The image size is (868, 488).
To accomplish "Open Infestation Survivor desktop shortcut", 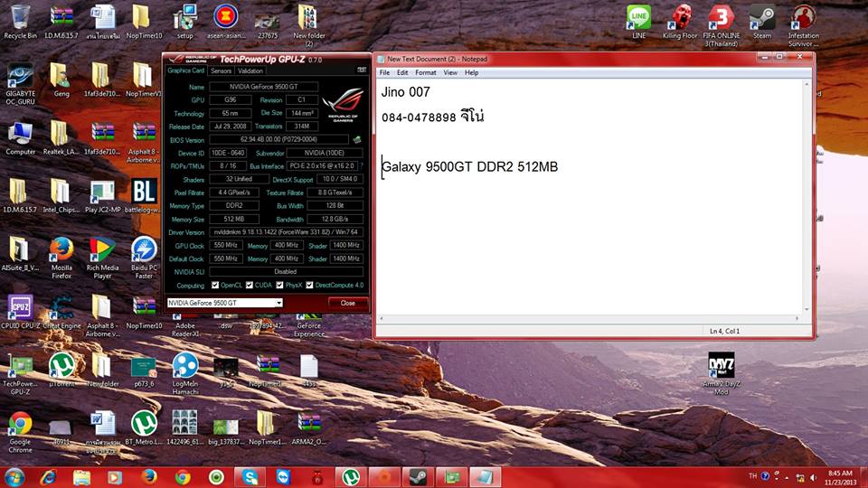I will pyautogui.click(x=803, y=25).
